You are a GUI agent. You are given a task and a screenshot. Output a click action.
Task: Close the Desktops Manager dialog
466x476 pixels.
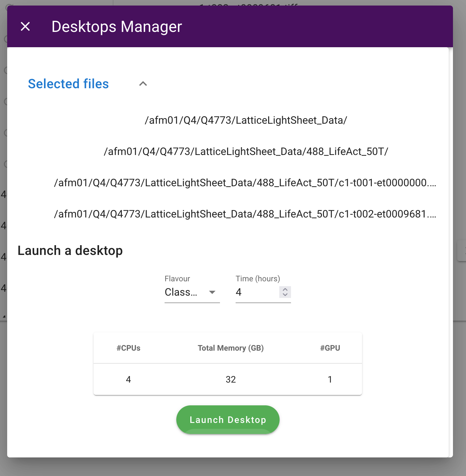click(25, 26)
